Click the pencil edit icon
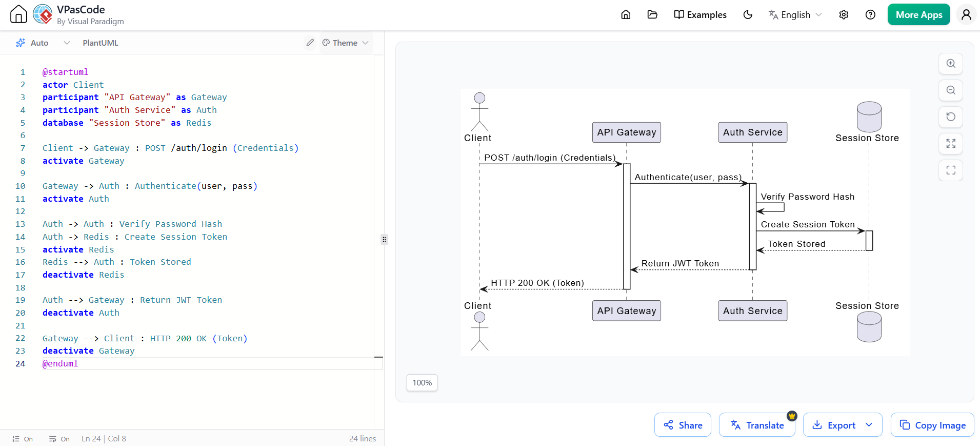Viewport: 980px width, 446px height. tap(310, 43)
